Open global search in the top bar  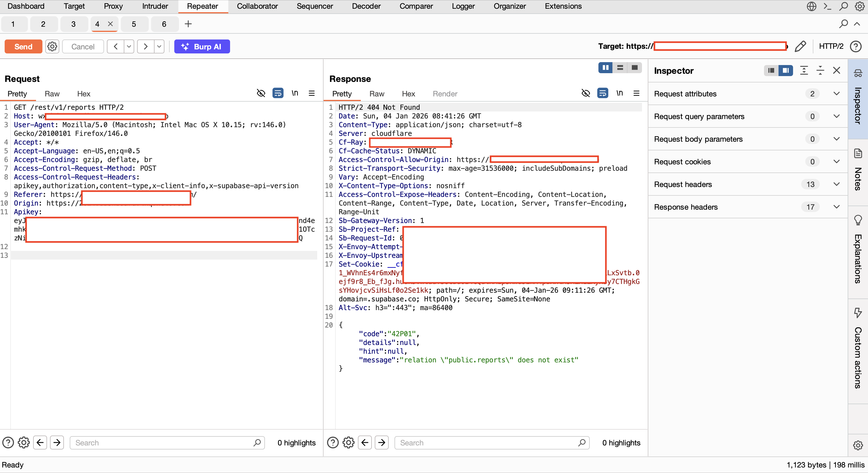[843, 6]
